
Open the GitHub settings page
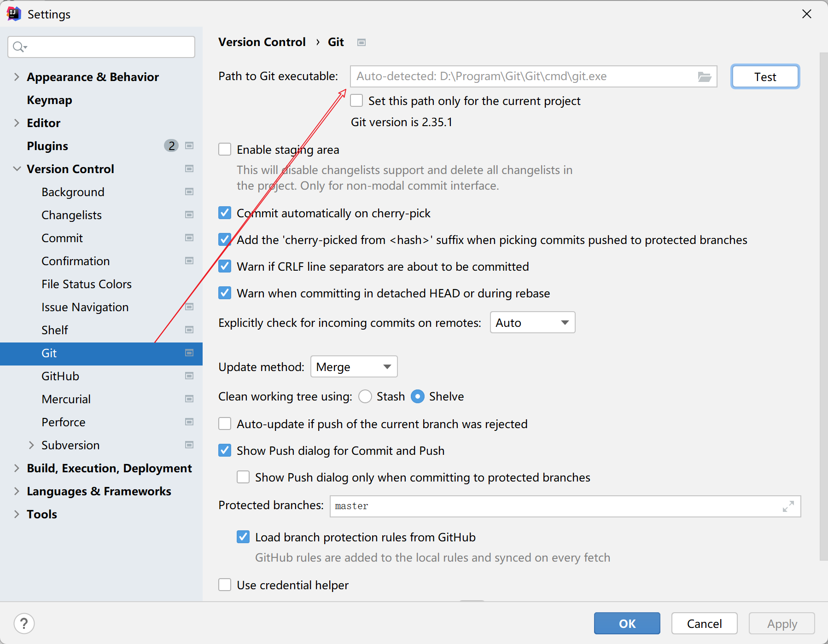tap(60, 376)
